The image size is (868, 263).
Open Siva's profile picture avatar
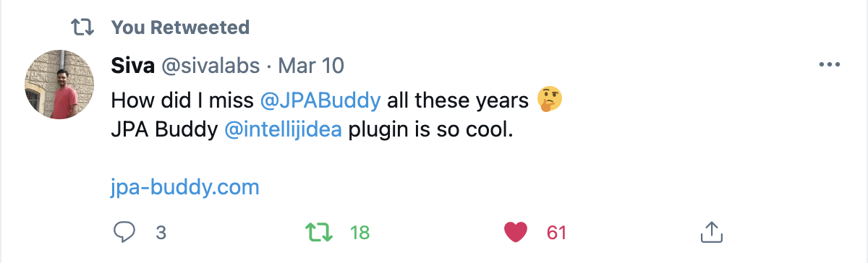pyautogui.click(x=59, y=85)
